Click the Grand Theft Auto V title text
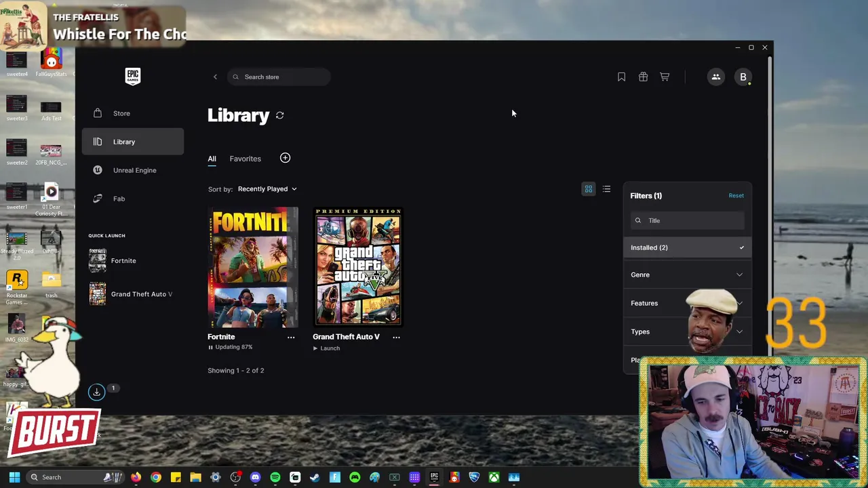 [346, 337]
